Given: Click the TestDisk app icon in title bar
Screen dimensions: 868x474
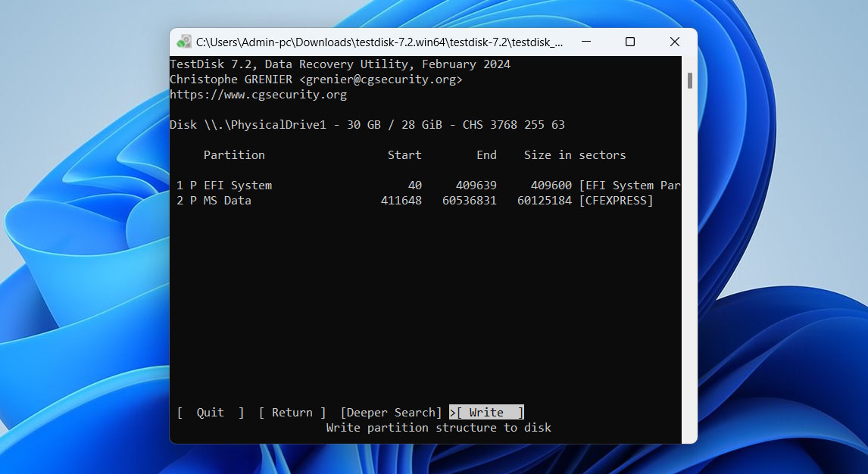Looking at the screenshot, I should (x=184, y=42).
